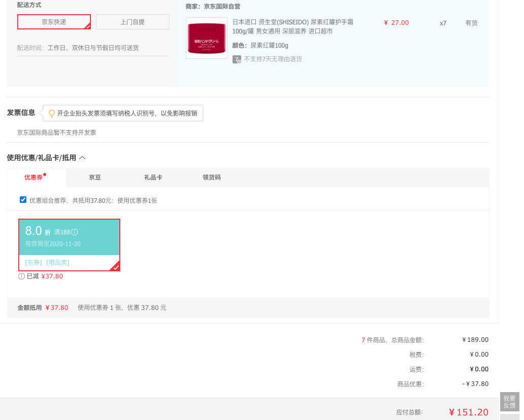This screenshot has height=420, width=524.
Task: Select 京东快递 delivery method
Action: (54, 22)
